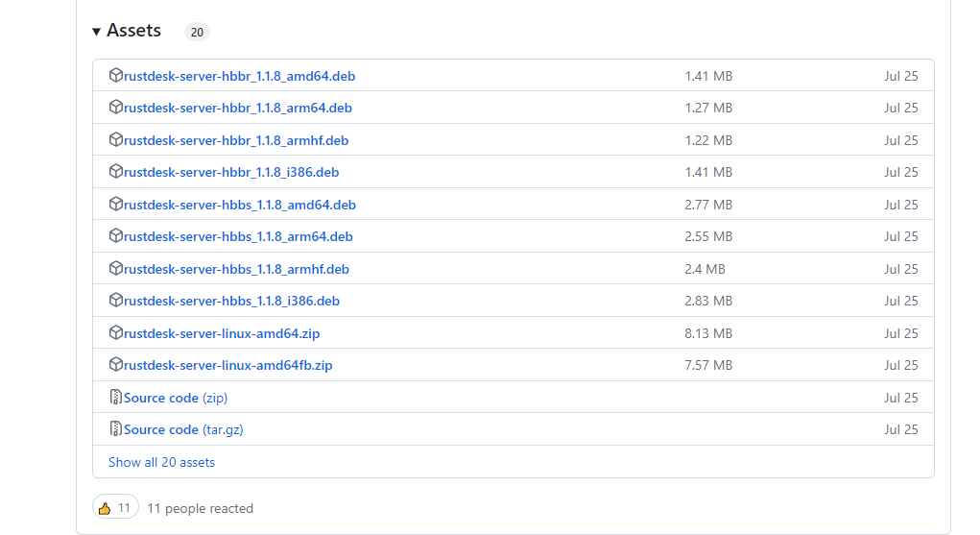This screenshot has height=535, width=980.
Task: Click the package icon for hbbs_1.1.8_i386.deb
Action: coord(115,301)
